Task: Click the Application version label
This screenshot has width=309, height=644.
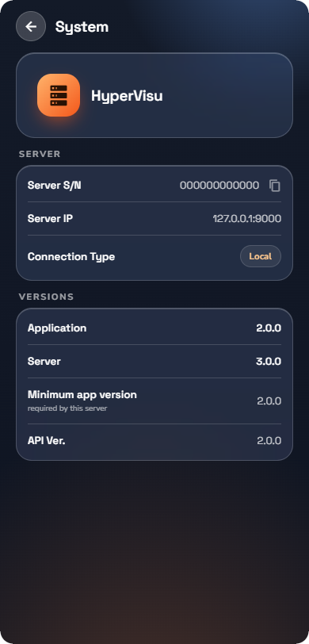Action: click(57, 328)
